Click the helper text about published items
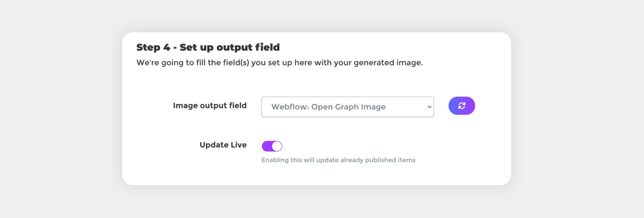Image resolution: width=644 pixels, height=218 pixels. point(339,160)
